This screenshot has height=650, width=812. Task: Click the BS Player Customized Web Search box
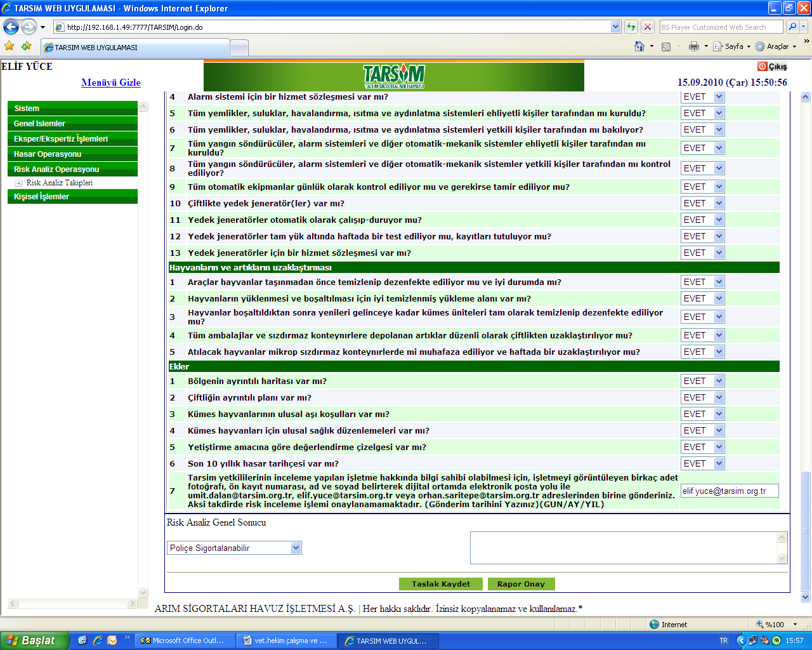721,27
